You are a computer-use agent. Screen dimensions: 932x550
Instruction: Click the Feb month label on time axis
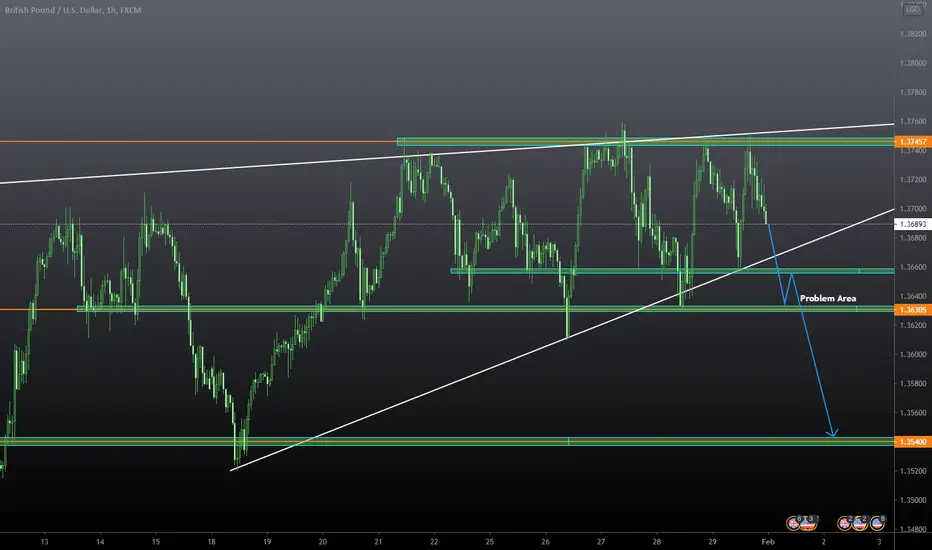pos(768,542)
